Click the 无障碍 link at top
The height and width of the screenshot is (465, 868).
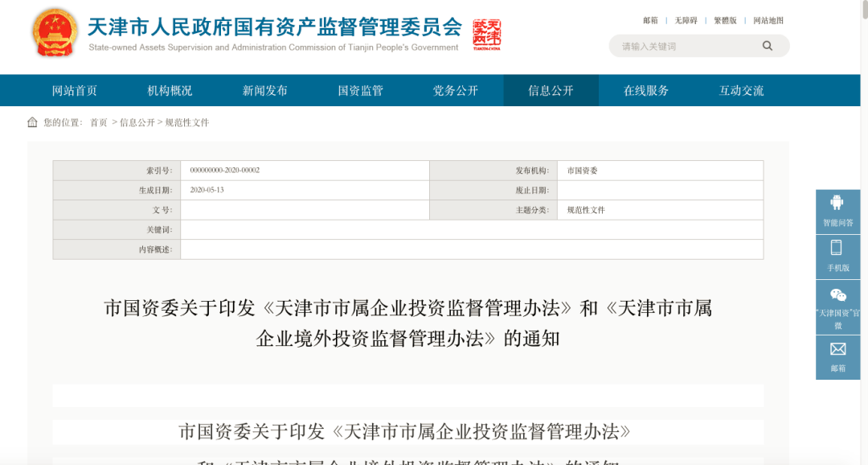[686, 21]
